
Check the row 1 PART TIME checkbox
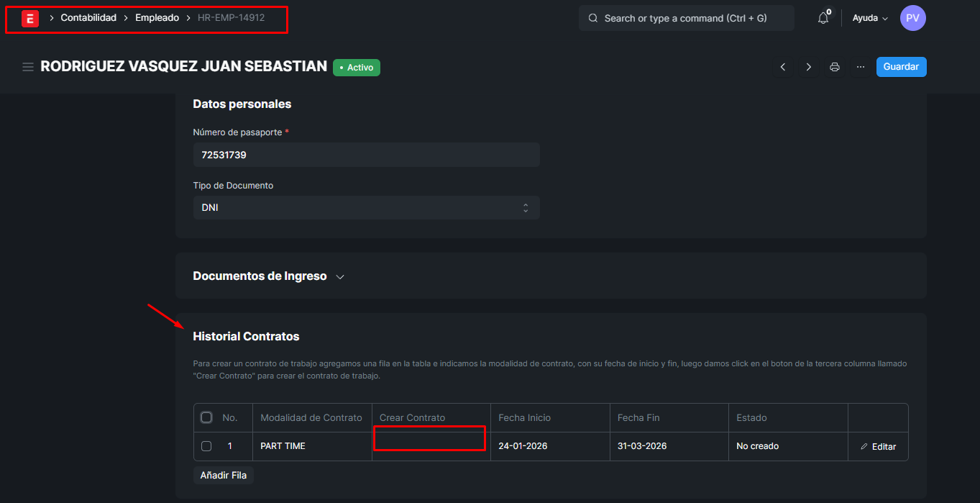206,446
